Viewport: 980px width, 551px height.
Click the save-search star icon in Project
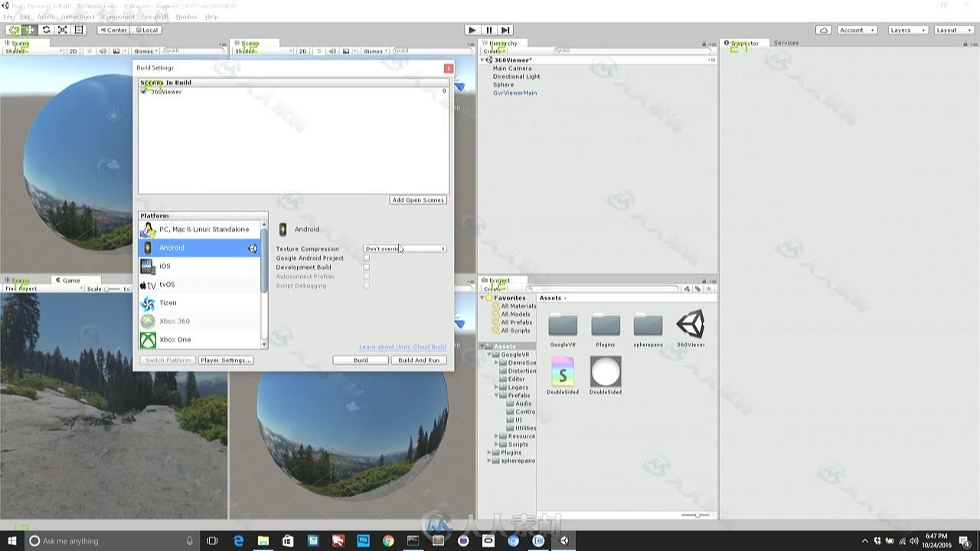click(x=709, y=289)
